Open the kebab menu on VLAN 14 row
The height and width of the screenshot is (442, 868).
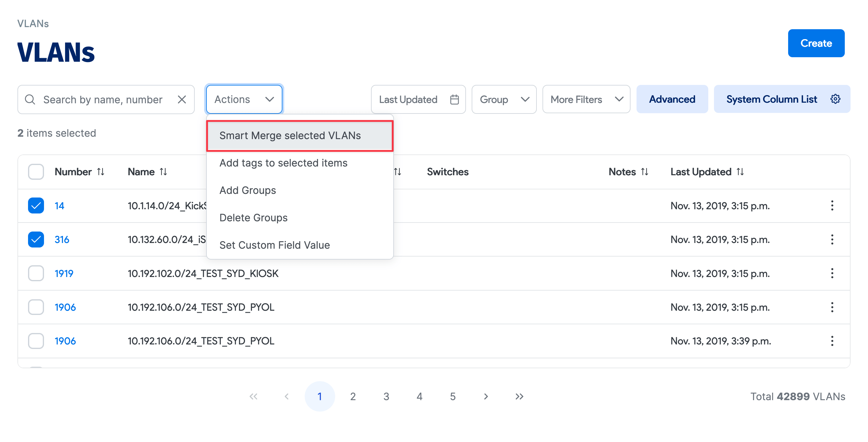point(832,206)
